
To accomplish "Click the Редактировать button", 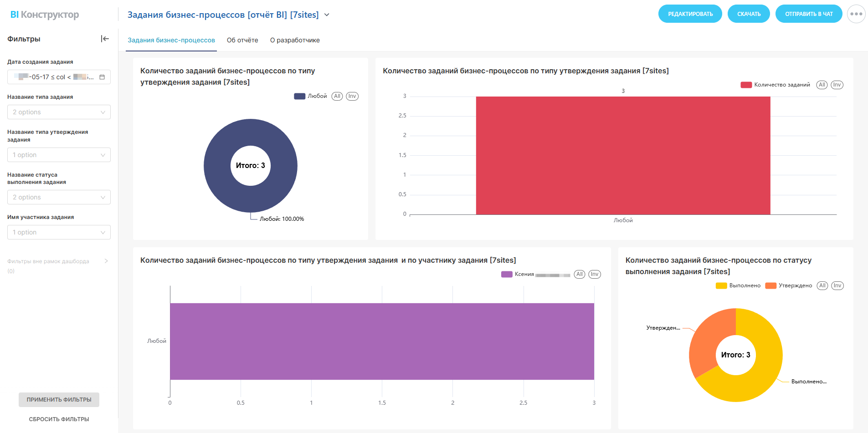I will (690, 14).
